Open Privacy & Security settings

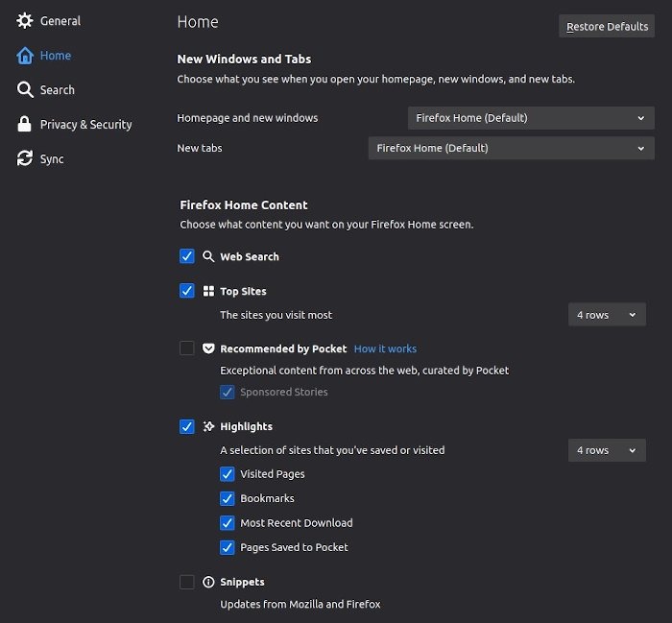point(85,125)
